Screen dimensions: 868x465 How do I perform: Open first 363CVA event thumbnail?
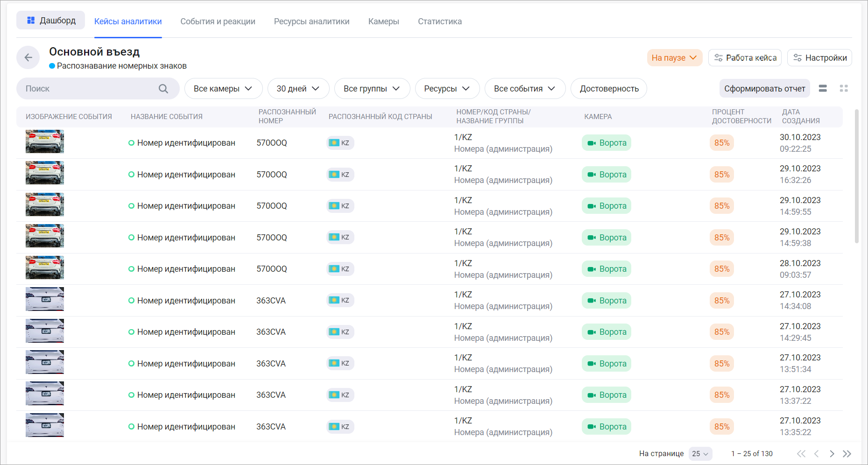[45, 299]
